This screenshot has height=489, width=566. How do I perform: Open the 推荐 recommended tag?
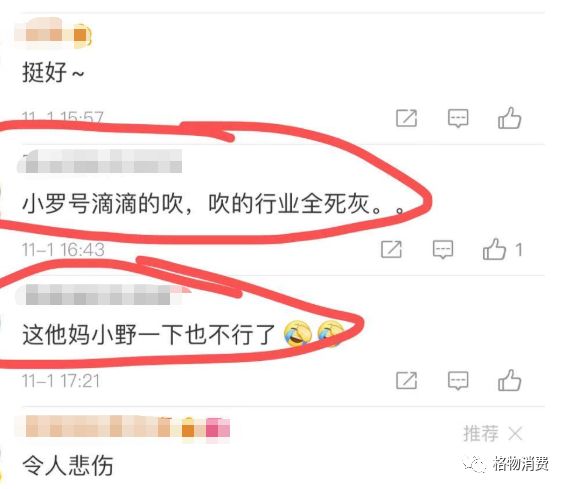click(x=481, y=433)
